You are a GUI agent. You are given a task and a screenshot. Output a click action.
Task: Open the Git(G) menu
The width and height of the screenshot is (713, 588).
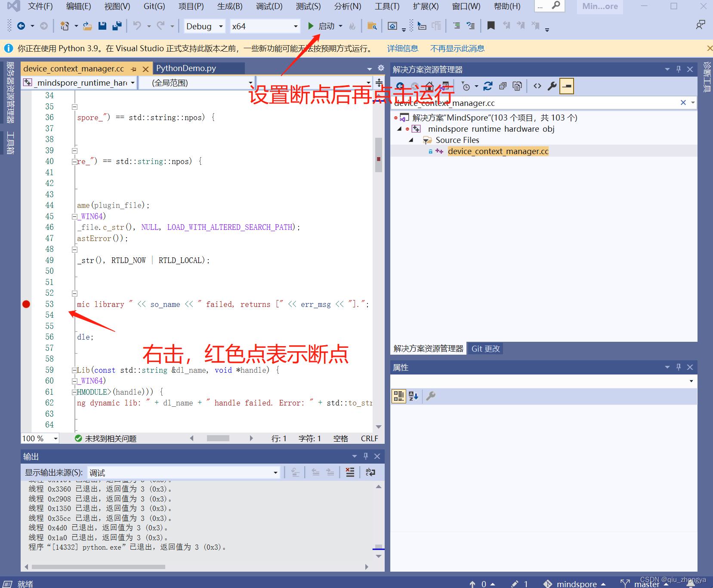click(x=154, y=6)
